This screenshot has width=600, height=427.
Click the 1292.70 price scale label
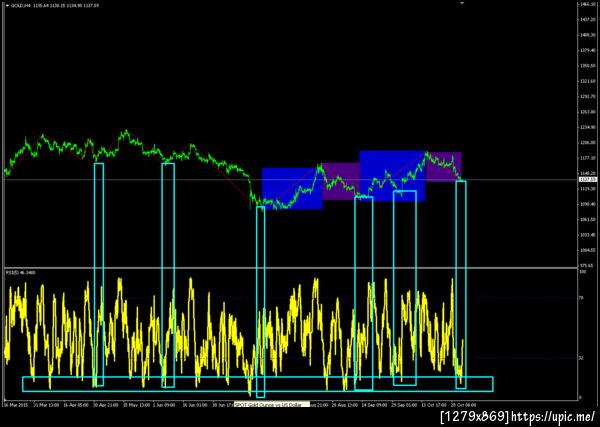[x=587, y=96]
